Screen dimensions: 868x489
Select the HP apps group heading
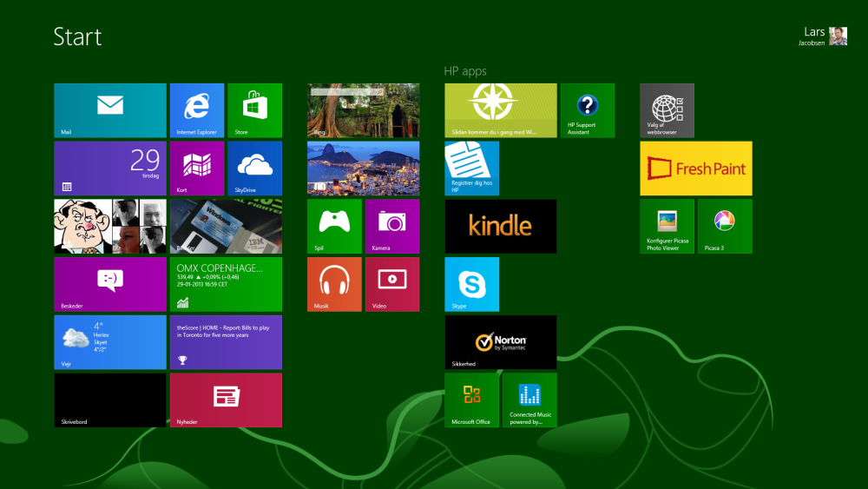pyautogui.click(x=465, y=71)
